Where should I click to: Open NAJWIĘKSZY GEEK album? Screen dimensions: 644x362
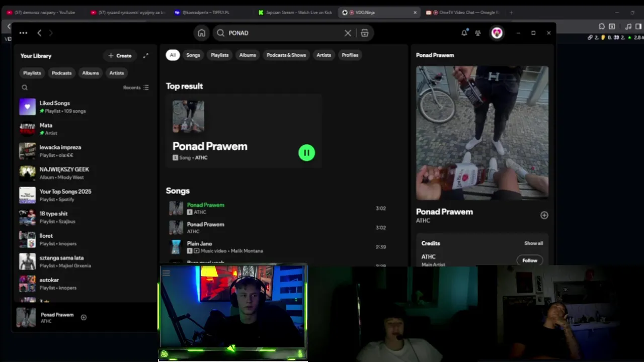(x=84, y=173)
